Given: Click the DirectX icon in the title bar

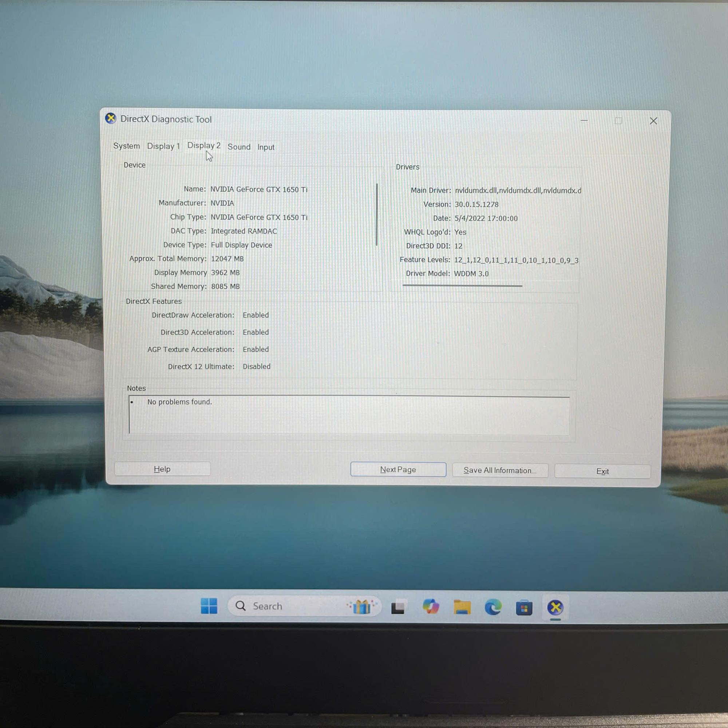Looking at the screenshot, I should [x=111, y=118].
